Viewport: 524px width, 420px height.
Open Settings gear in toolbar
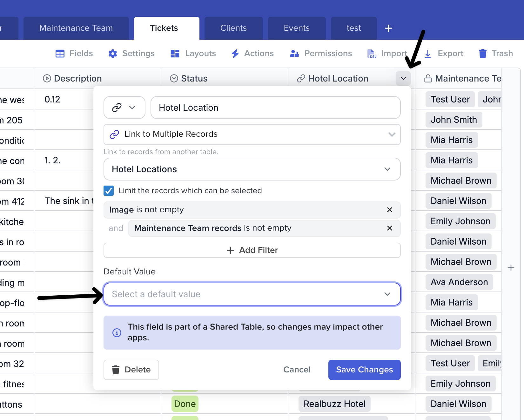point(113,54)
